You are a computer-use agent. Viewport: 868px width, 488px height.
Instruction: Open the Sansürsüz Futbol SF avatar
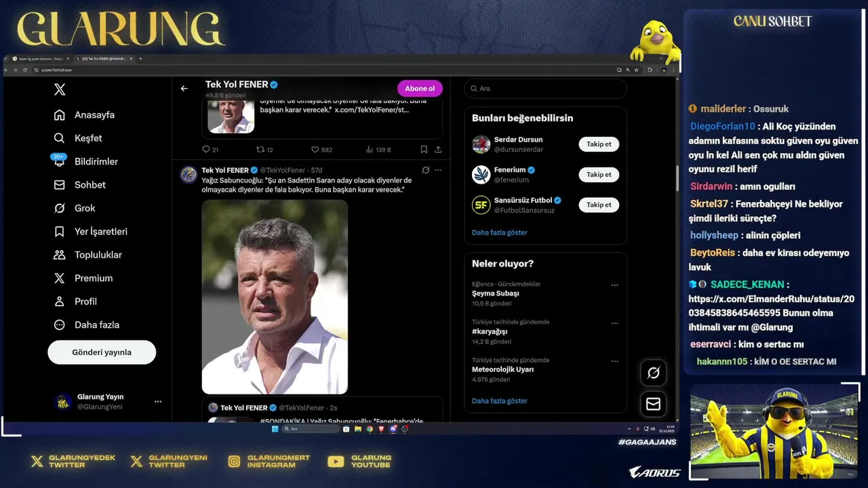click(x=481, y=205)
